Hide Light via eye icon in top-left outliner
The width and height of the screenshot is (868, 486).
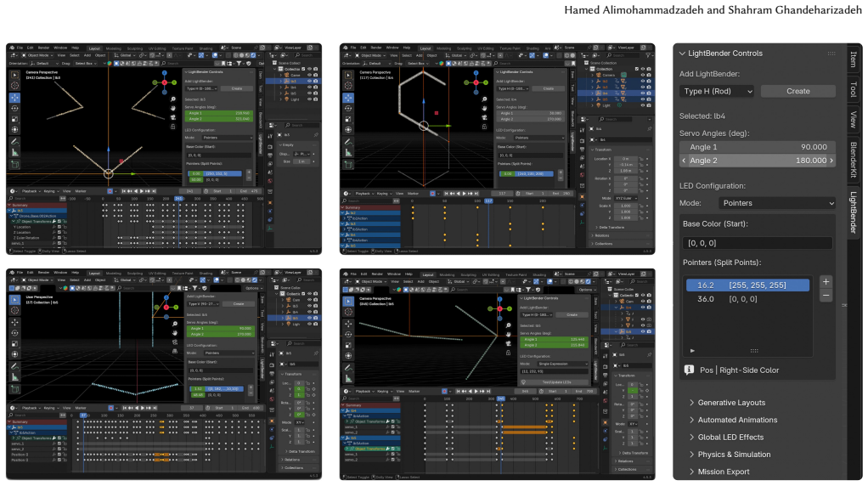(x=309, y=99)
